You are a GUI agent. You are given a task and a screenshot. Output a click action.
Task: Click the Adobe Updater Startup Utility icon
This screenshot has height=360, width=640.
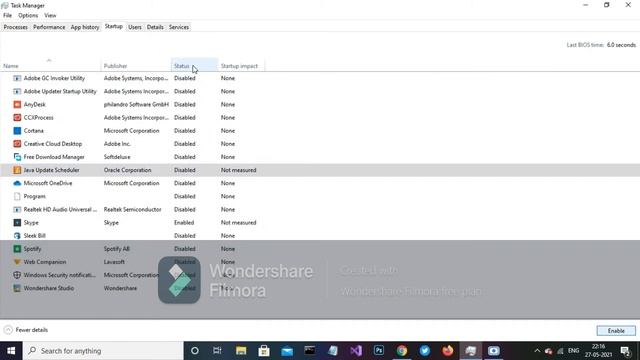(17, 91)
